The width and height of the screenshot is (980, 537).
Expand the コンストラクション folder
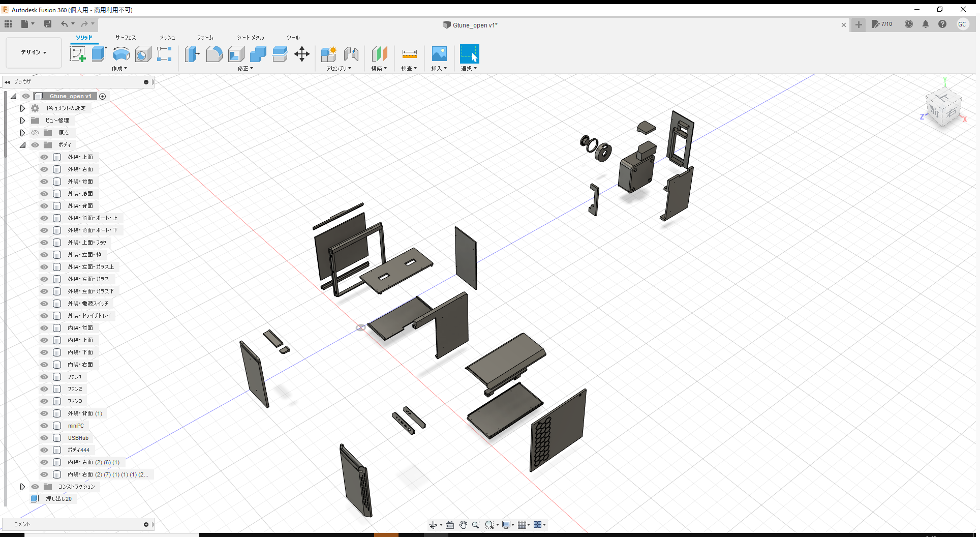coord(22,487)
